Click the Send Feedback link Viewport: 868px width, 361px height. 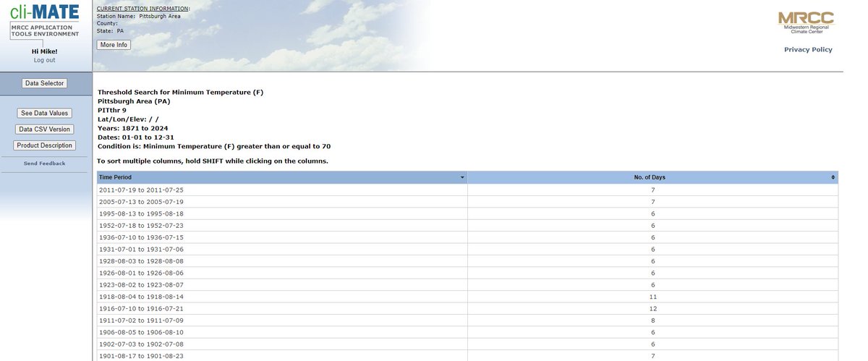[x=44, y=163]
